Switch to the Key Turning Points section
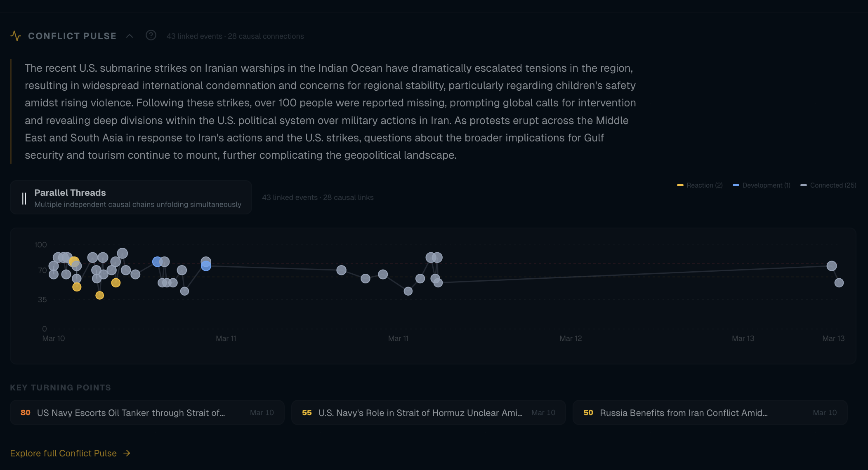868x470 pixels. click(60, 387)
